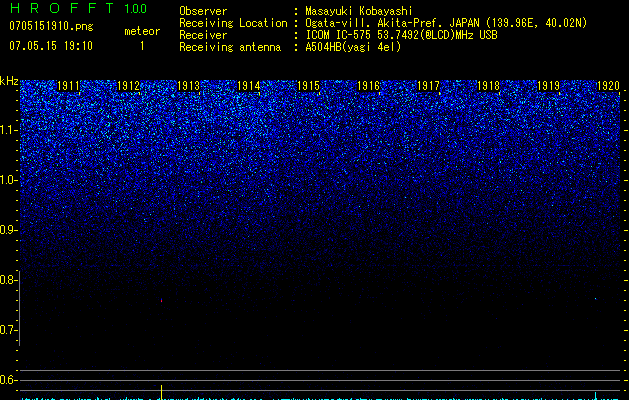Click the 1.0 kHz axis label

point(7,180)
